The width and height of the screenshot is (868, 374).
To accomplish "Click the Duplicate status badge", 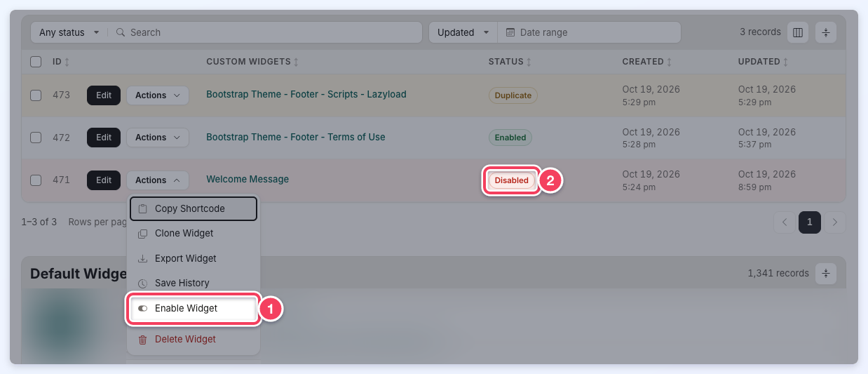I will (x=513, y=95).
